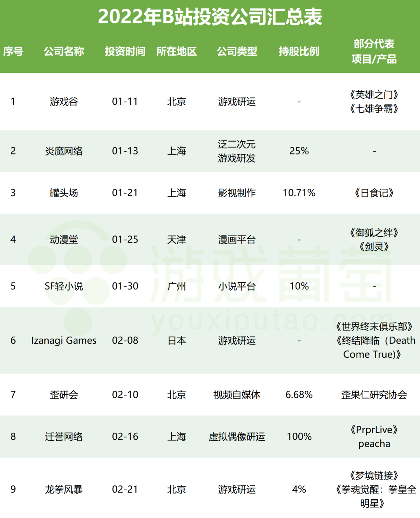Click 上海 in the 罐头场 row
This screenshot has height=518, width=420.
[x=177, y=193]
